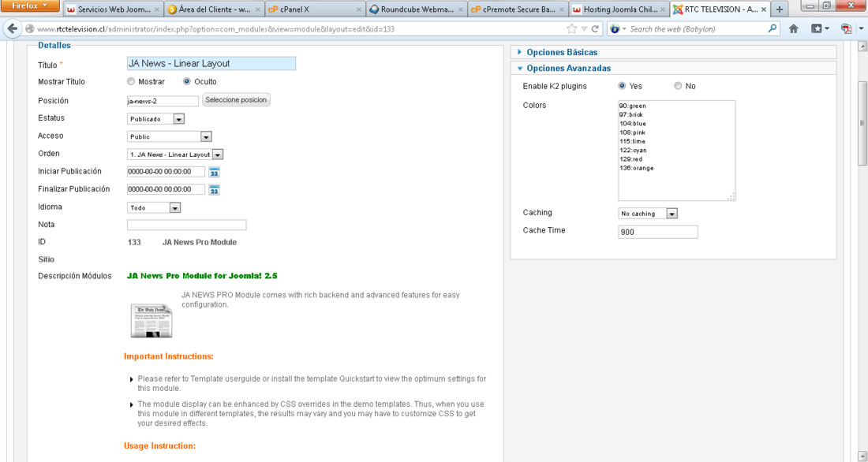Close the Servicios Web Joomla tab
Viewport: 868px width, 462px height.
coord(157,9)
